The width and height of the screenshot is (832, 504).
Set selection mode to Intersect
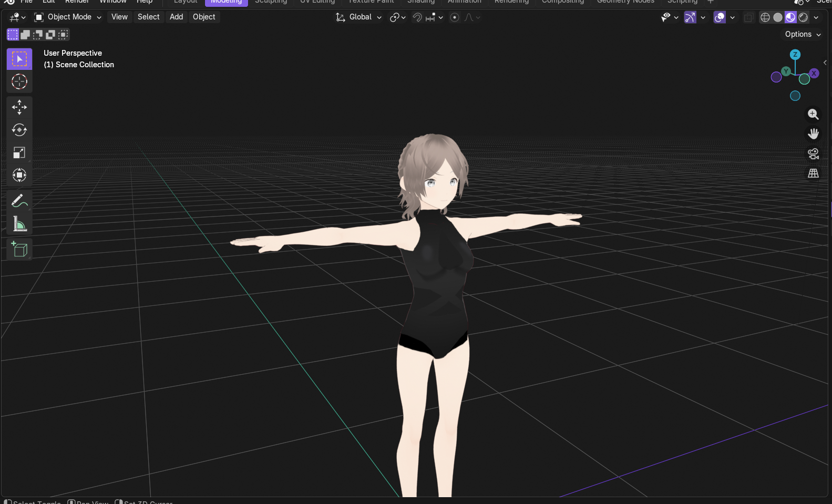pyautogui.click(x=63, y=35)
